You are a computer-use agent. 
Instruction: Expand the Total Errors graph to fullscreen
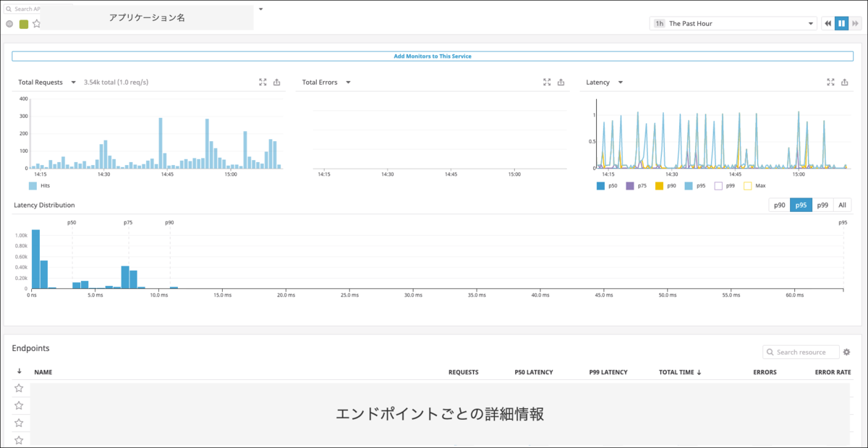[x=548, y=83]
